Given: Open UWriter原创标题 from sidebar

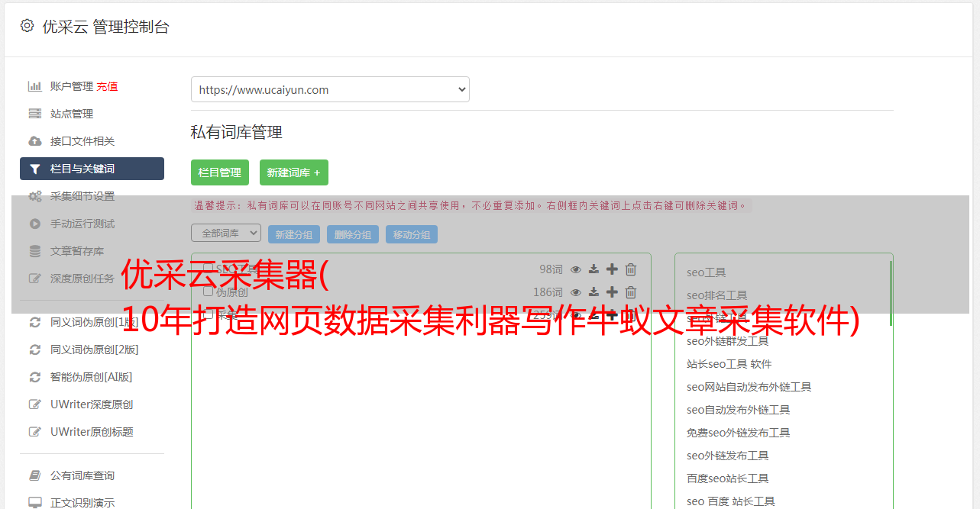Looking at the screenshot, I should (x=92, y=432).
